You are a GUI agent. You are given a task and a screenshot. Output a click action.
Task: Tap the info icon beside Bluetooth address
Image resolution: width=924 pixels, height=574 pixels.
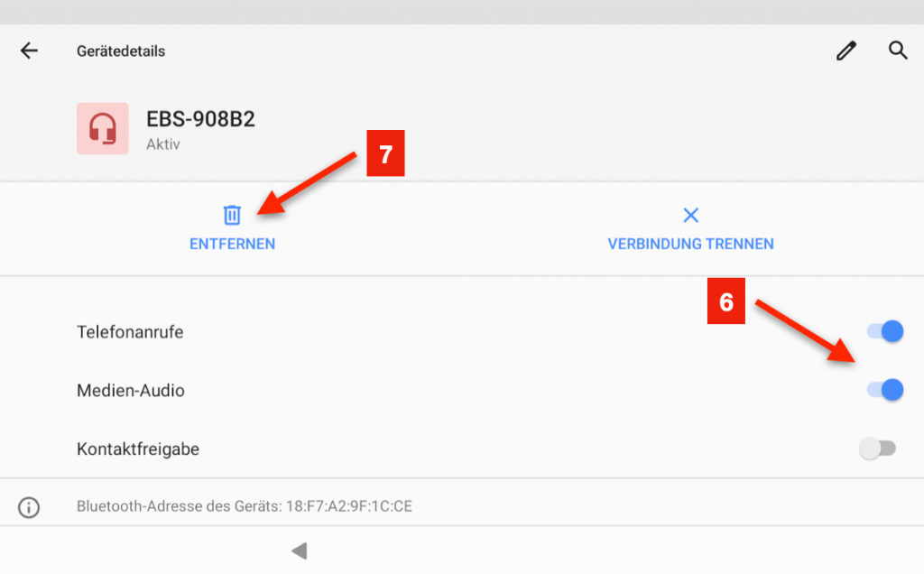point(29,507)
